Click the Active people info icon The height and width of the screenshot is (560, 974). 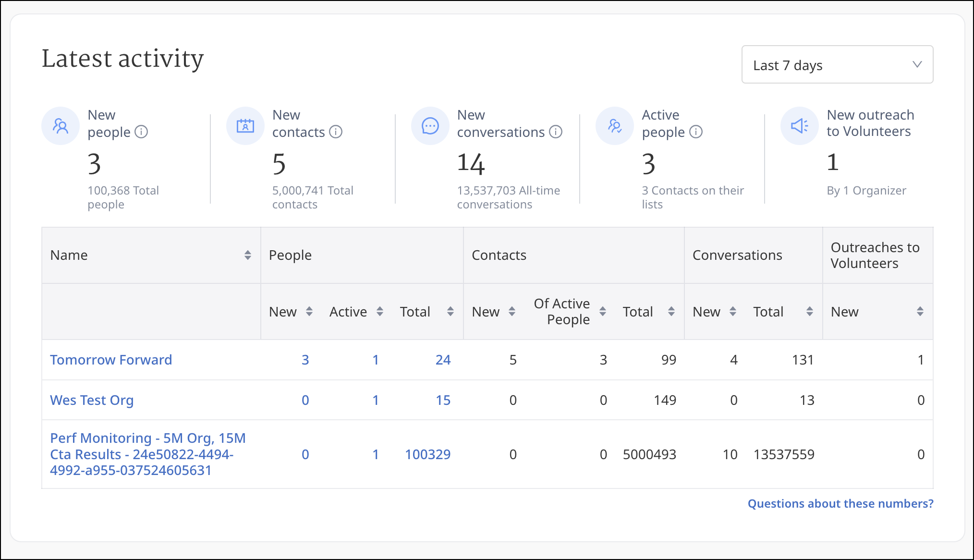coord(696,132)
